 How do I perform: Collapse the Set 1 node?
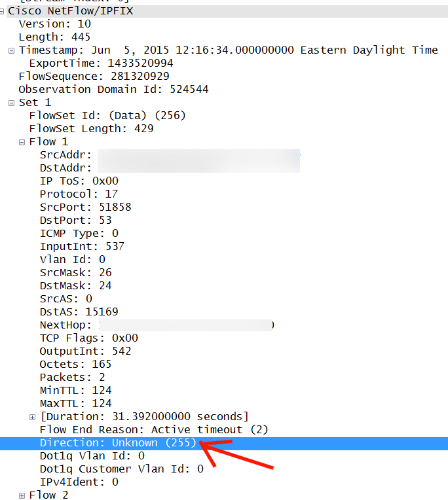pyautogui.click(x=12, y=103)
